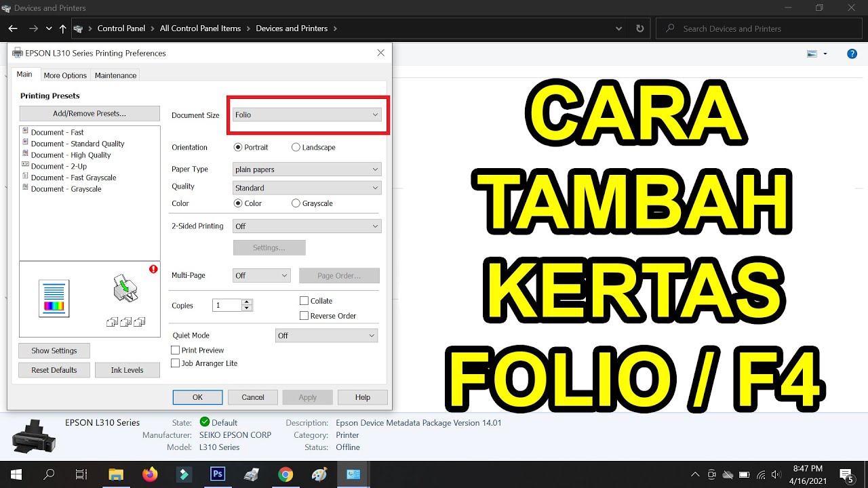Open Paper Type dropdown
This screenshot has width=868, height=488.
click(307, 169)
